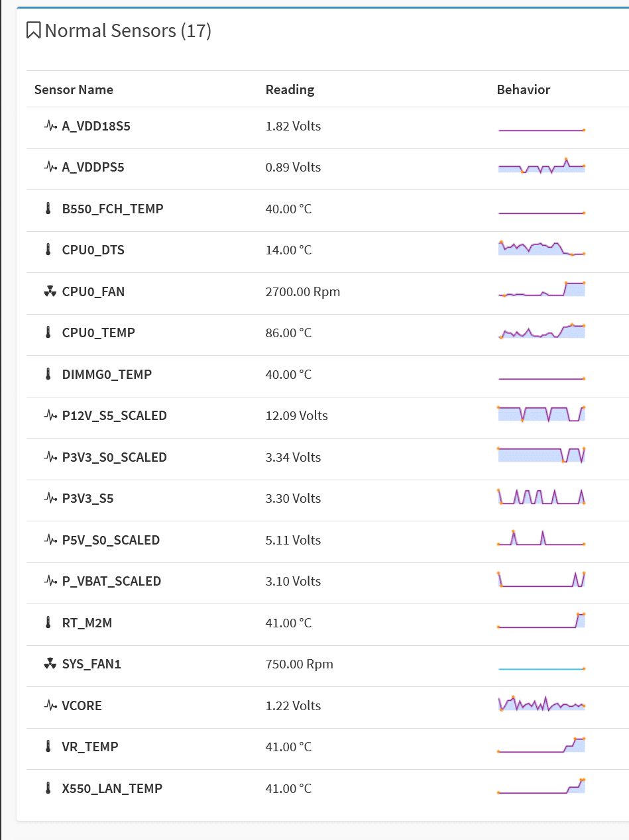Click the fan icon beside SYS_FAN1
Viewport: 629px width, 840px height.
(50, 664)
